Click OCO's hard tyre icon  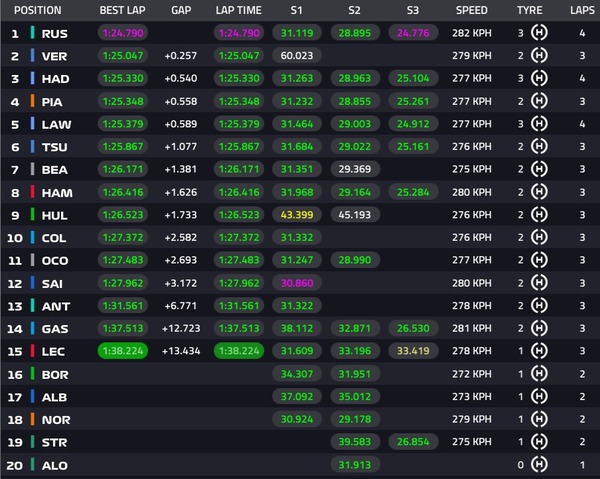(x=539, y=260)
